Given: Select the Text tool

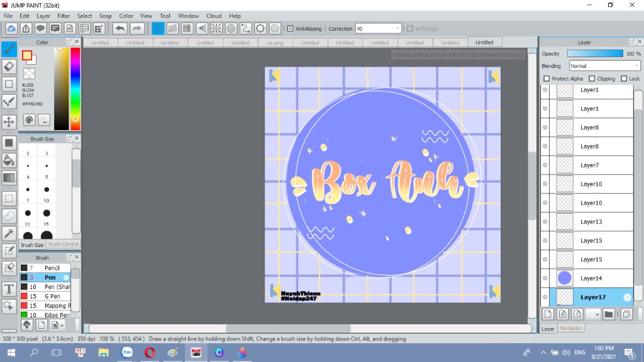Looking at the screenshot, I should pyautogui.click(x=9, y=289).
